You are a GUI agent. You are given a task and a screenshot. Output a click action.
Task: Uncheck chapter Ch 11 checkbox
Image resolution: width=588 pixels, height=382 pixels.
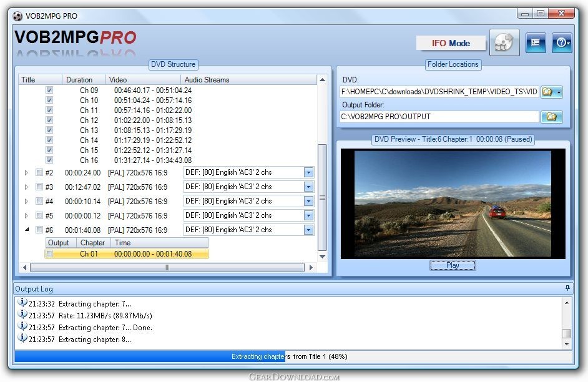click(x=49, y=110)
